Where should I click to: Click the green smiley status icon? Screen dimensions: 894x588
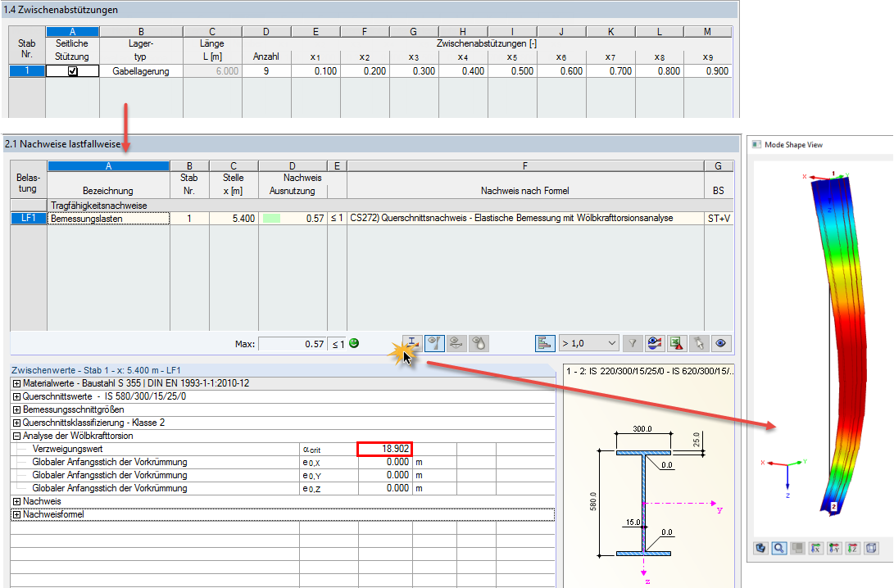[x=354, y=343]
